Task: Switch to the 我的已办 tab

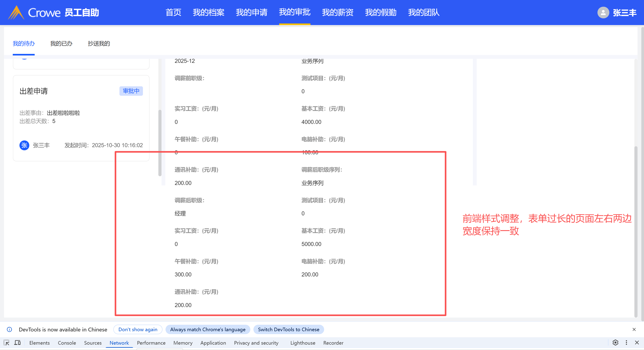Action: 61,44
